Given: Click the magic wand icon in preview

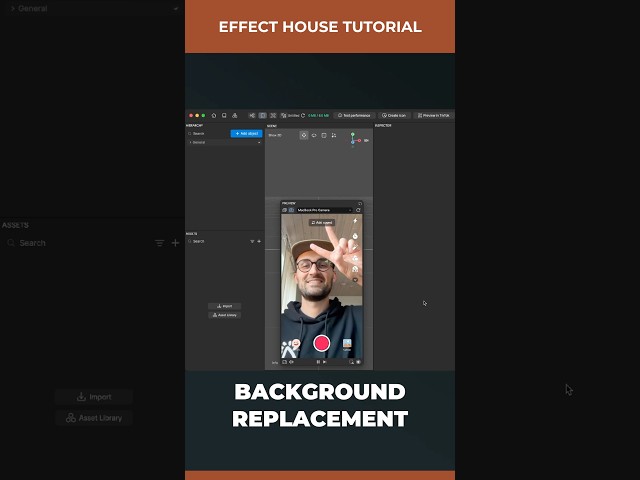Looking at the screenshot, I should (x=355, y=247).
